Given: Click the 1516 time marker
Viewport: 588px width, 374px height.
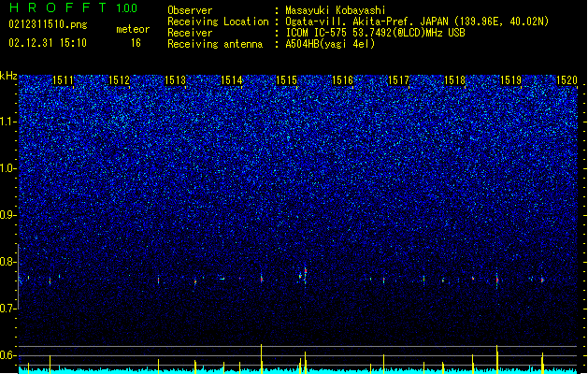Looking at the screenshot, I should pyautogui.click(x=343, y=80).
